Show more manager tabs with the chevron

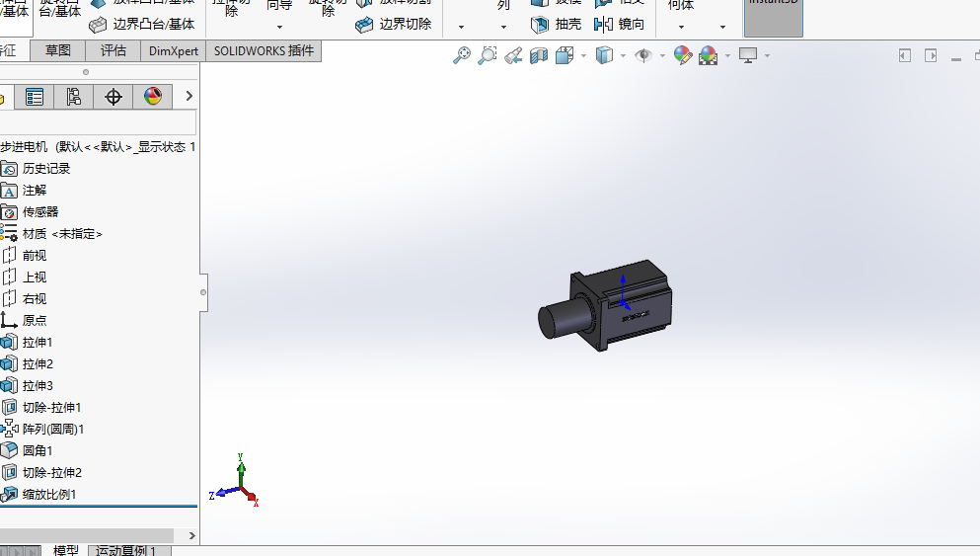click(x=188, y=97)
